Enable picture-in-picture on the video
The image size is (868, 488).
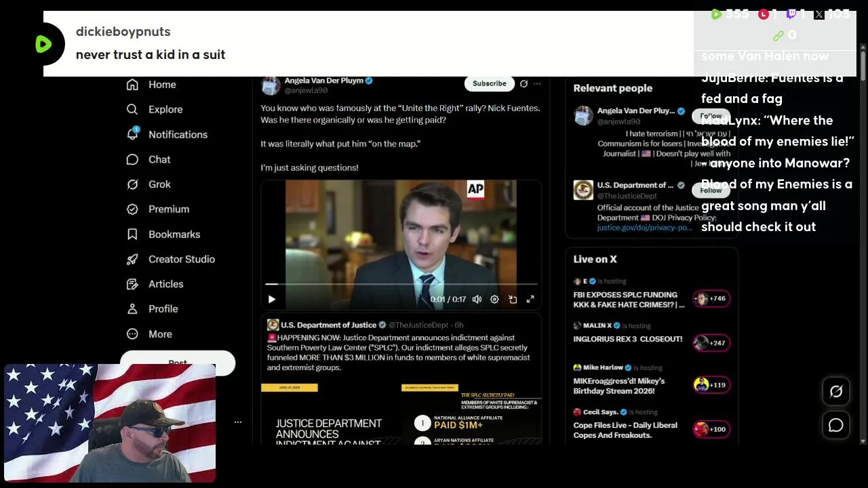coord(513,300)
